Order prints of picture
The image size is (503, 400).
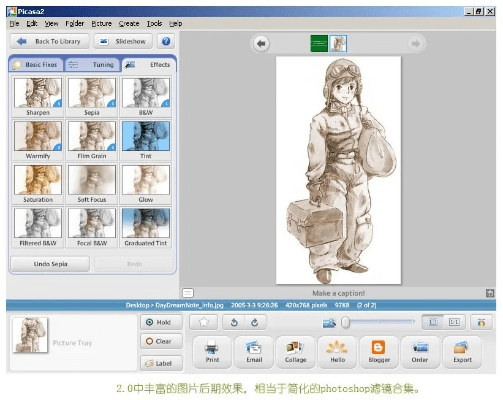[x=420, y=352]
